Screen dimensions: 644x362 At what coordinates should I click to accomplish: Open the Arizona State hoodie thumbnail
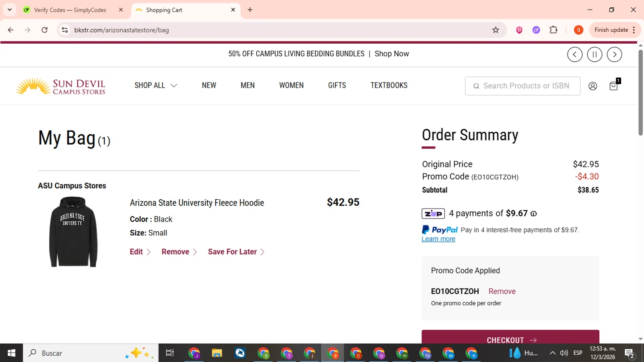pos(73,232)
